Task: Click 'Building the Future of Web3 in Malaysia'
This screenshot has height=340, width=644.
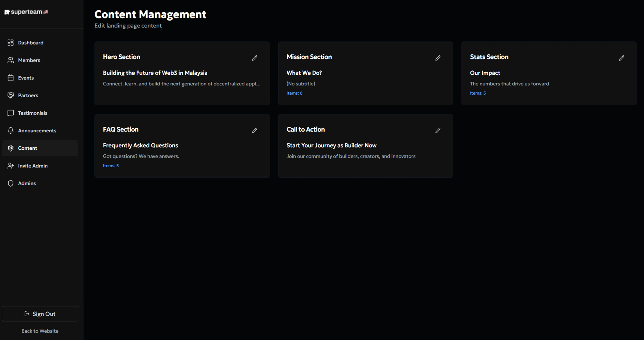Action: (x=155, y=73)
